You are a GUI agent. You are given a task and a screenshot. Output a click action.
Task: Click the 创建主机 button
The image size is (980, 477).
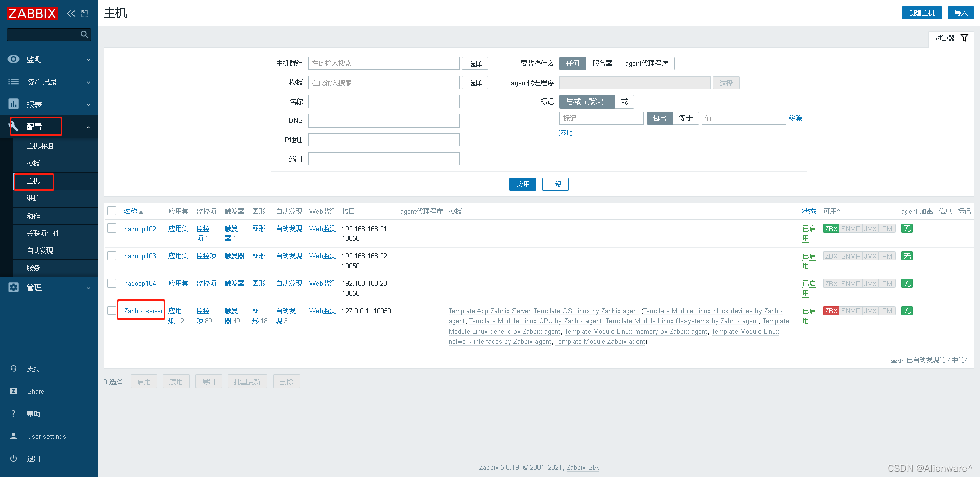click(922, 13)
